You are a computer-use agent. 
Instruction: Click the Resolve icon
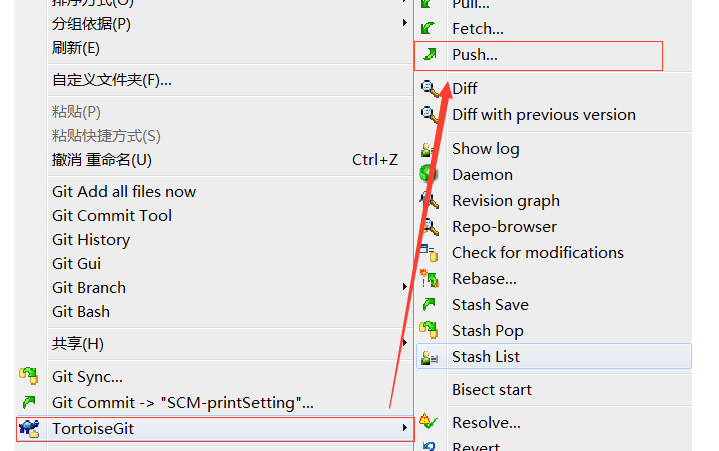429,422
